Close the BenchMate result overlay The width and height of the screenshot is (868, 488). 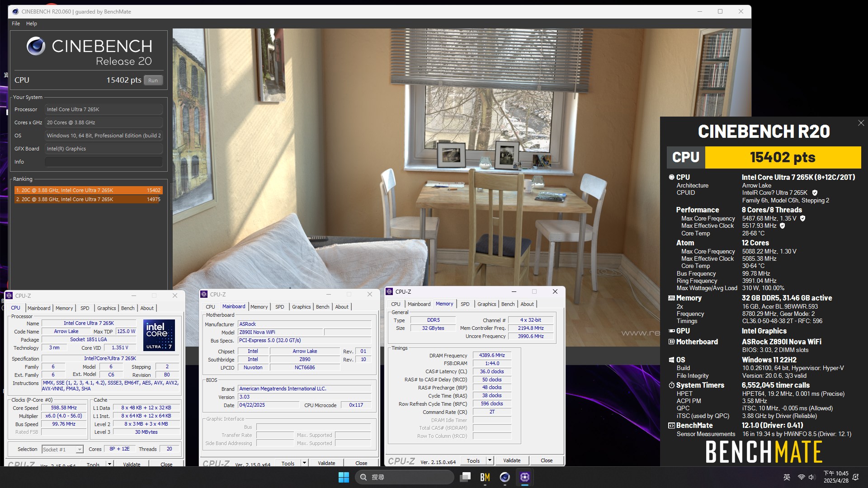coord(861,123)
